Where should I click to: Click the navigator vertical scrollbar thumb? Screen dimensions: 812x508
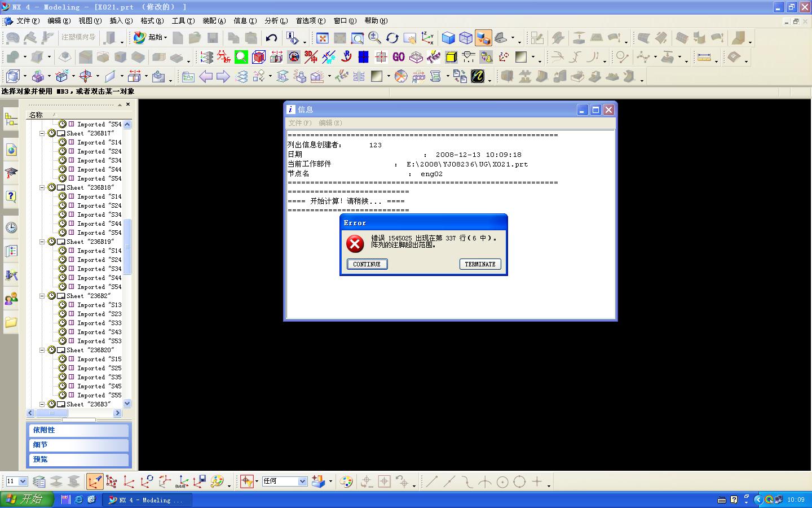coord(127,247)
